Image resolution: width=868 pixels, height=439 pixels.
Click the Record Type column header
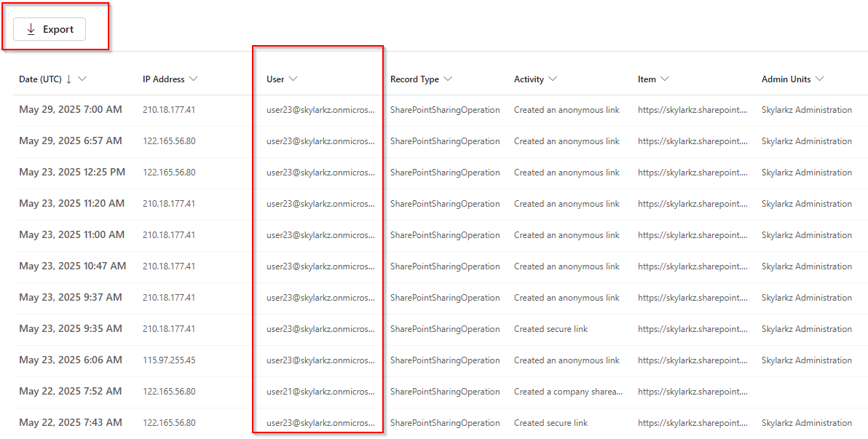(416, 79)
